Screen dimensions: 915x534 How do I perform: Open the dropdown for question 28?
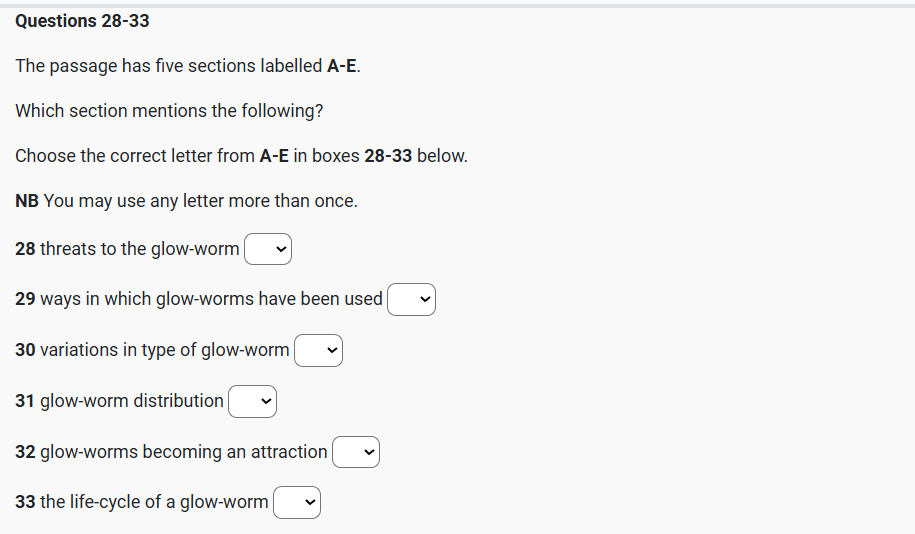(x=268, y=249)
